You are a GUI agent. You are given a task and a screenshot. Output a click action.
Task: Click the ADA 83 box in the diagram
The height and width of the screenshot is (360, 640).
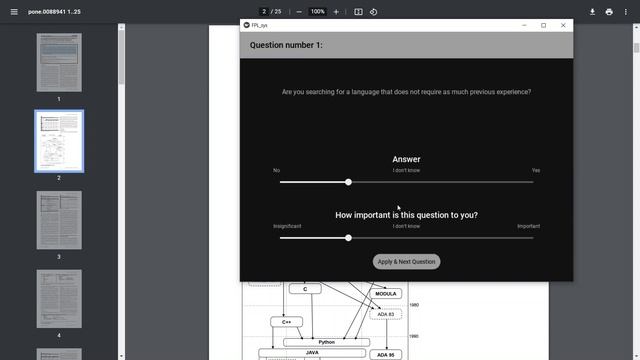tap(385, 314)
